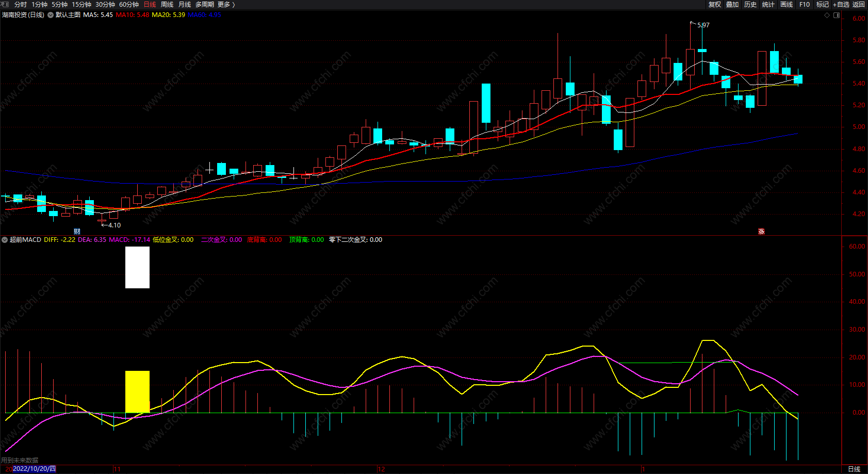The image size is (868, 474).
Task: Click the red 涨 marker on the chart
Action: pyautogui.click(x=761, y=231)
